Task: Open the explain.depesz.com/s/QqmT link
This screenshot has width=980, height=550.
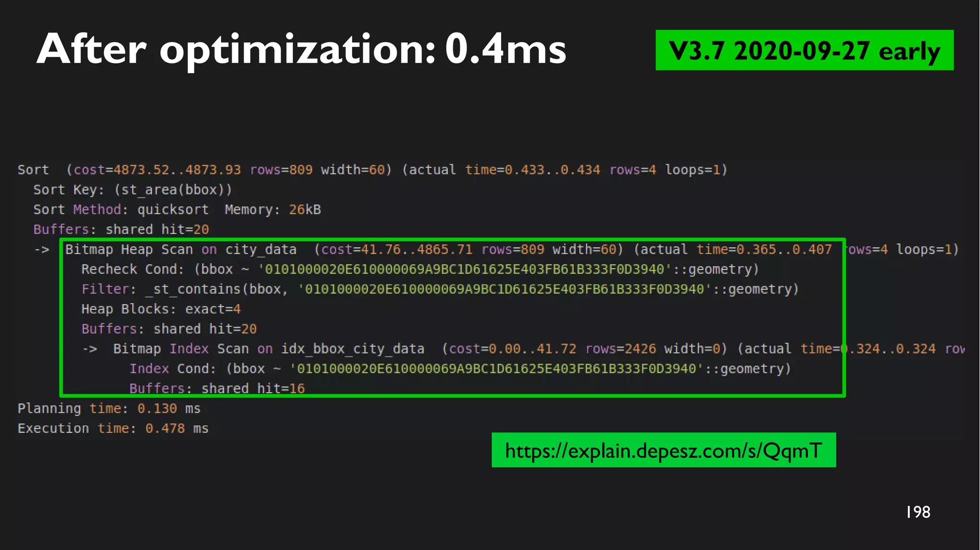Action: tap(664, 451)
